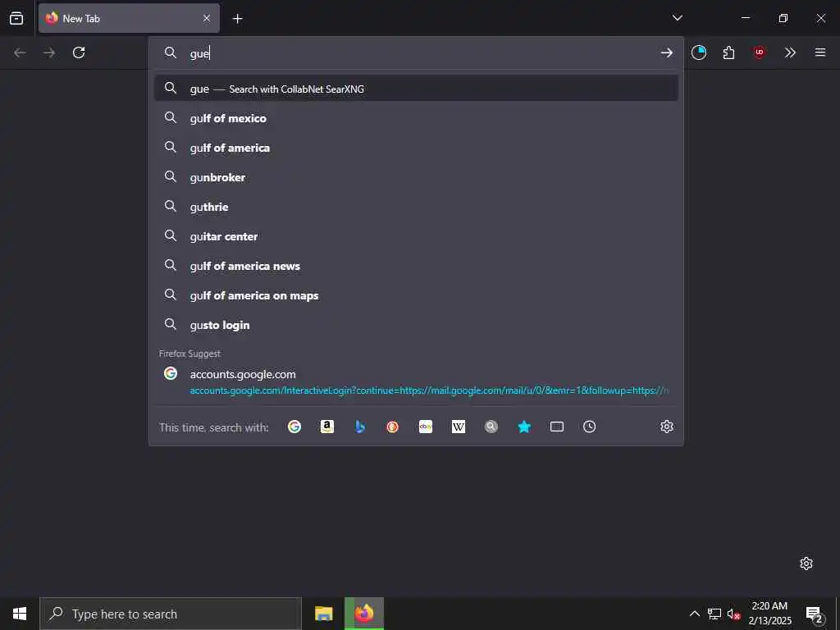This screenshot has width=840, height=630.
Task: Expand more tools overflow chevrons
Action: 790,52
